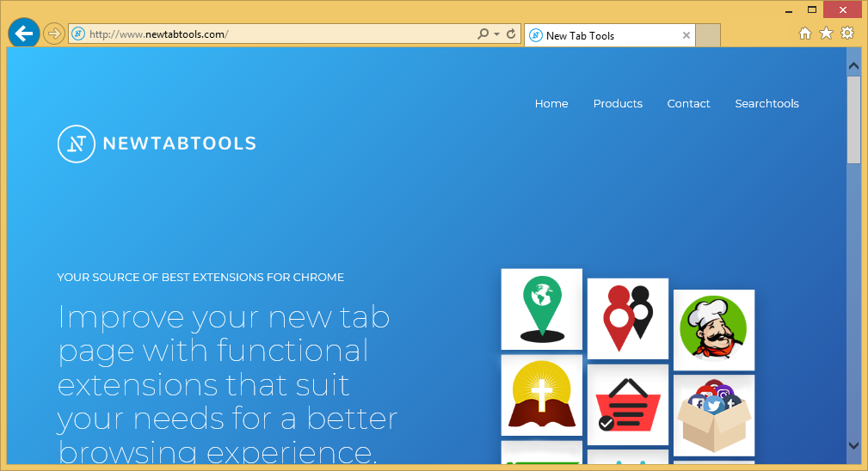Click the browser Back arrow button
Viewport: 868px width, 471px height.
click(24, 34)
